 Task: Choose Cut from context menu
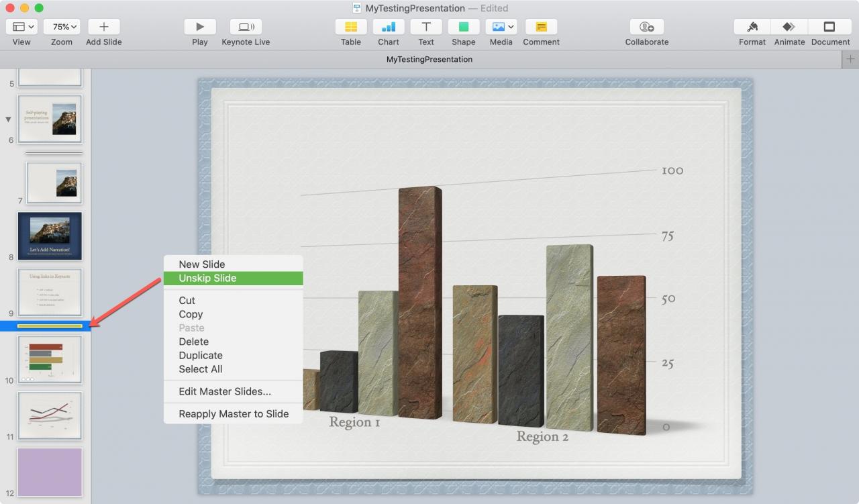click(233, 301)
